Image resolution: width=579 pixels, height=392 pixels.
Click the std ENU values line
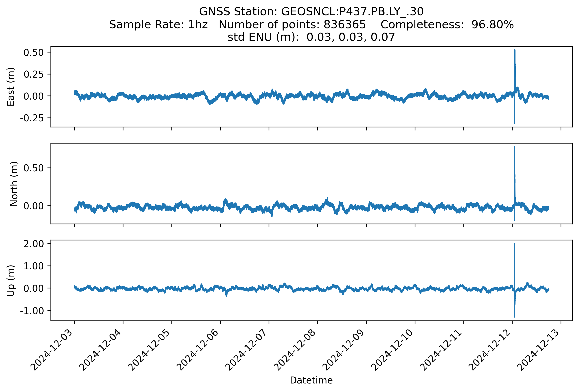[311, 37]
